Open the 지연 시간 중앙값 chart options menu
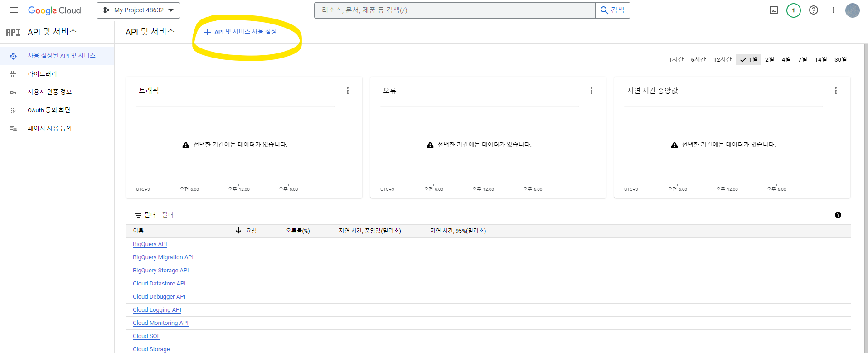This screenshot has width=868, height=353. point(836,91)
